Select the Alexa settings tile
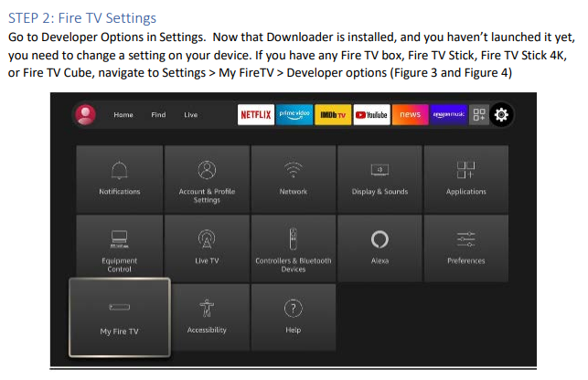 pos(380,248)
